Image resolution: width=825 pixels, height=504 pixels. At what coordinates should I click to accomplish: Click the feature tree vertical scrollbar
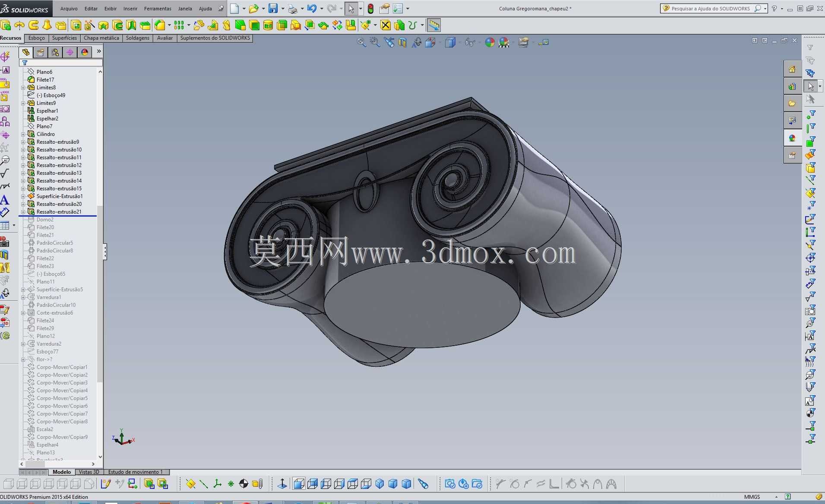click(100, 264)
